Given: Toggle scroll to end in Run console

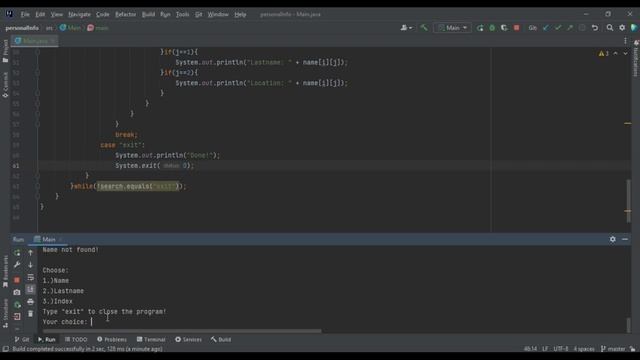Looking at the screenshot, I should tap(30, 289).
